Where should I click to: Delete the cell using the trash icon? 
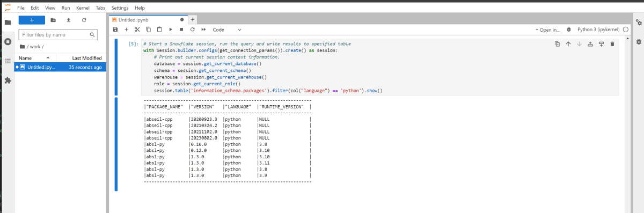612,44
